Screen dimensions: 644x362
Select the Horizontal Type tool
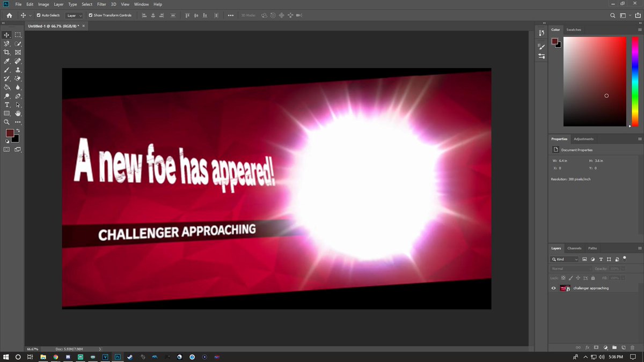7,105
